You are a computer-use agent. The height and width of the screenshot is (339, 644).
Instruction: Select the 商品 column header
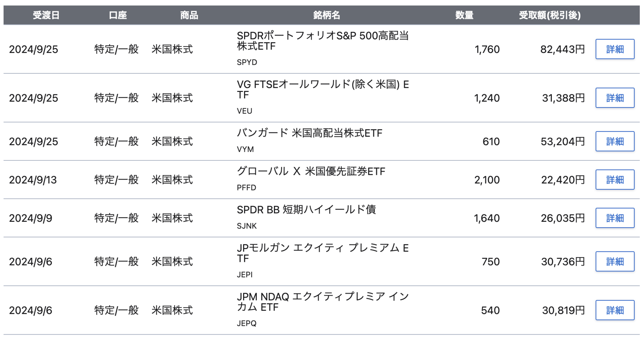[x=189, y=15]
